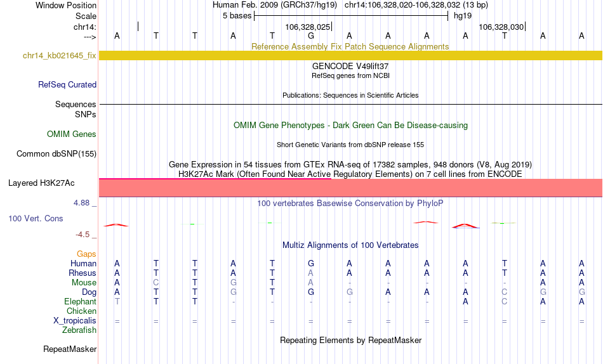Viewport: 603px width, 364px height.
Task: Click the hg19 assembly label by scale
Action: click(x=463, y=16)
